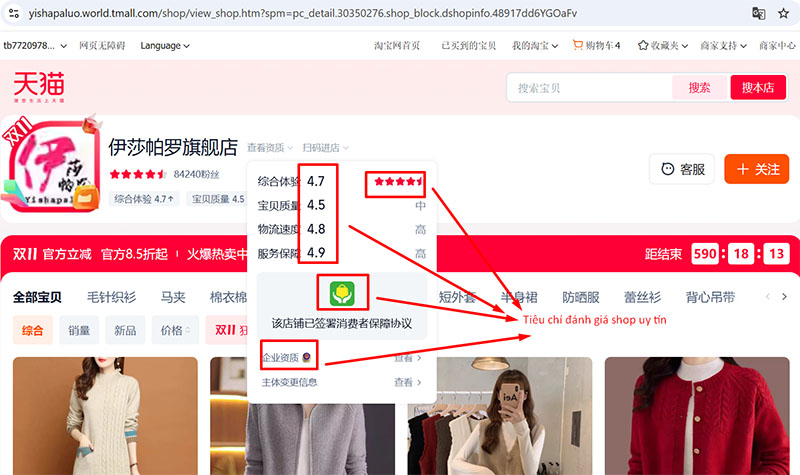View 主体变更信息 details 查看

[x=408, y=382]
